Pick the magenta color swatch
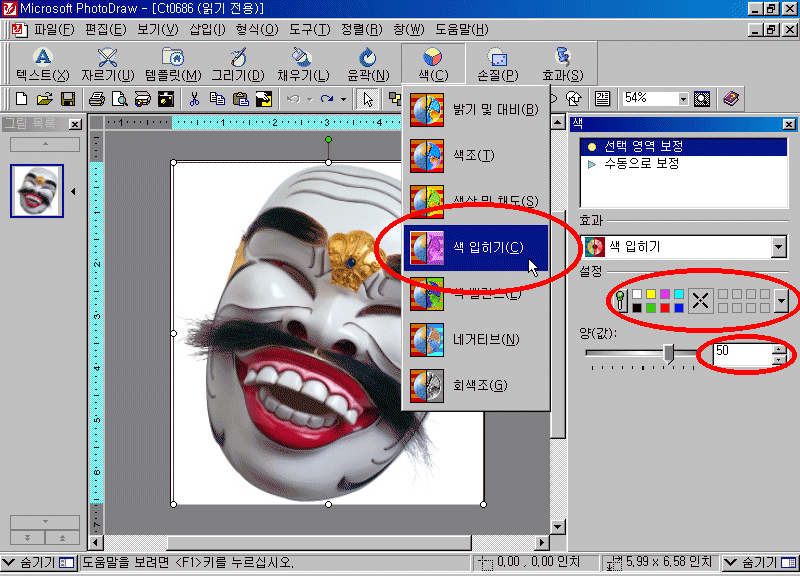 coord(665,294)
